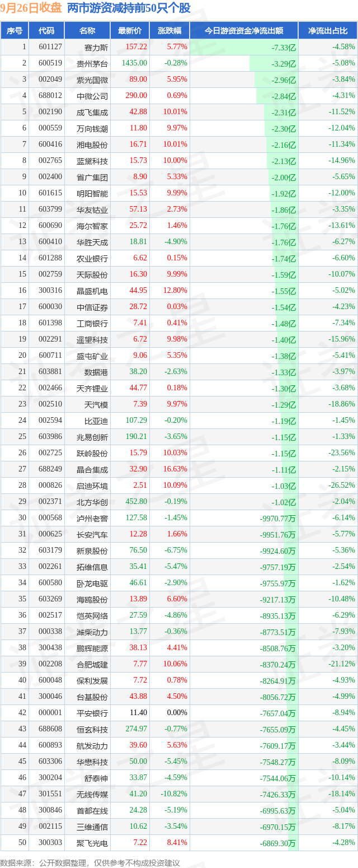Click stock code 601398
This screenshot has width=358, height=868.
50,323
